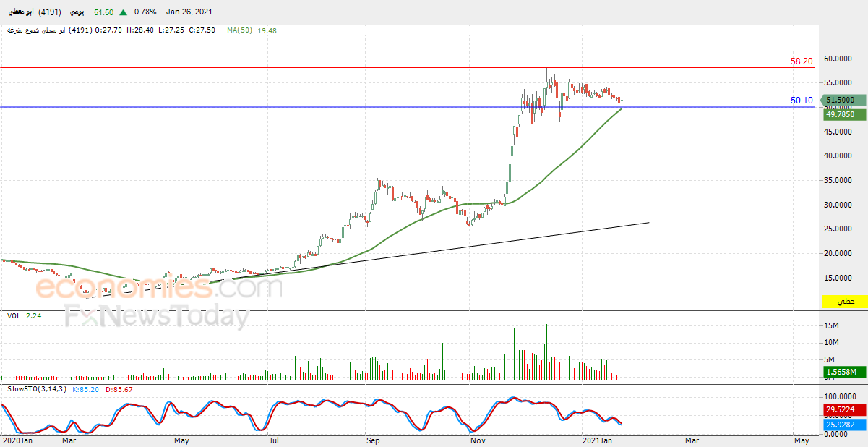This screenshot has width=868, height=447.
Task: Click the 2021Jan date axis label
Action: point(597,440)
